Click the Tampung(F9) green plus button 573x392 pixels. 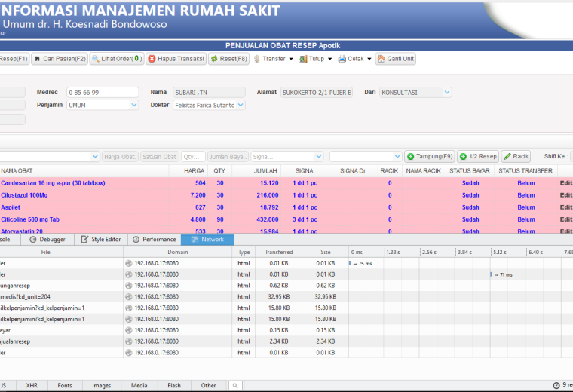(430, 156)
